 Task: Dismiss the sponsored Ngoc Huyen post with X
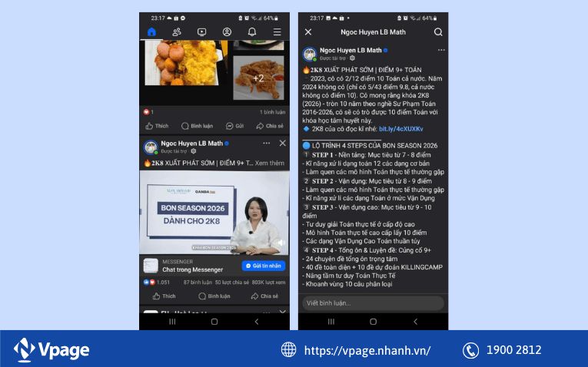pos(282,144)
